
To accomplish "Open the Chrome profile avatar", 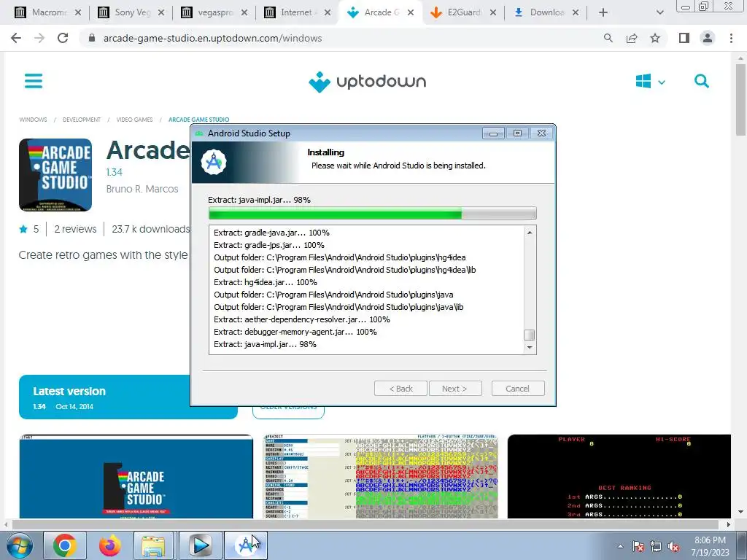I will coord(708,38).
